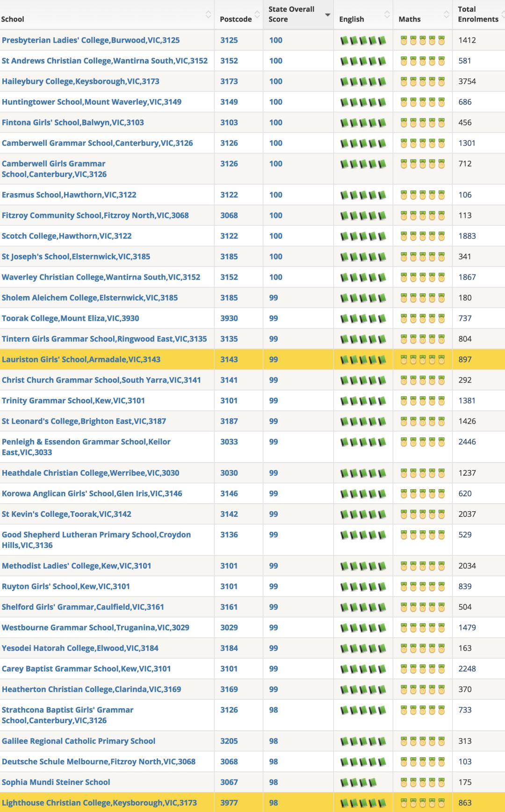Image resolution: width=505 pixels, height=812 pixels.
Task: Open Shelford Girls' Grammar link
Action: 83,607
